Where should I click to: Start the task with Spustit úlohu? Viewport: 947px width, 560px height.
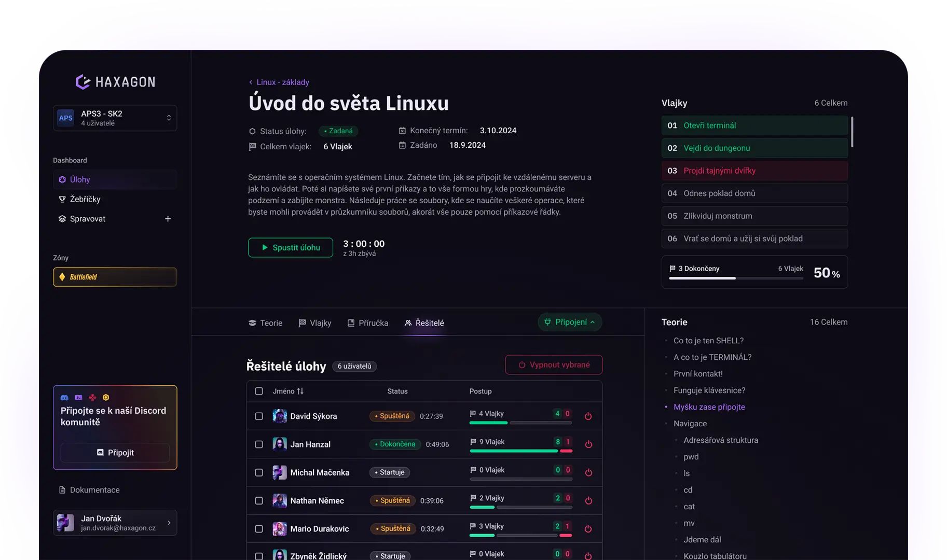point(291,247)
